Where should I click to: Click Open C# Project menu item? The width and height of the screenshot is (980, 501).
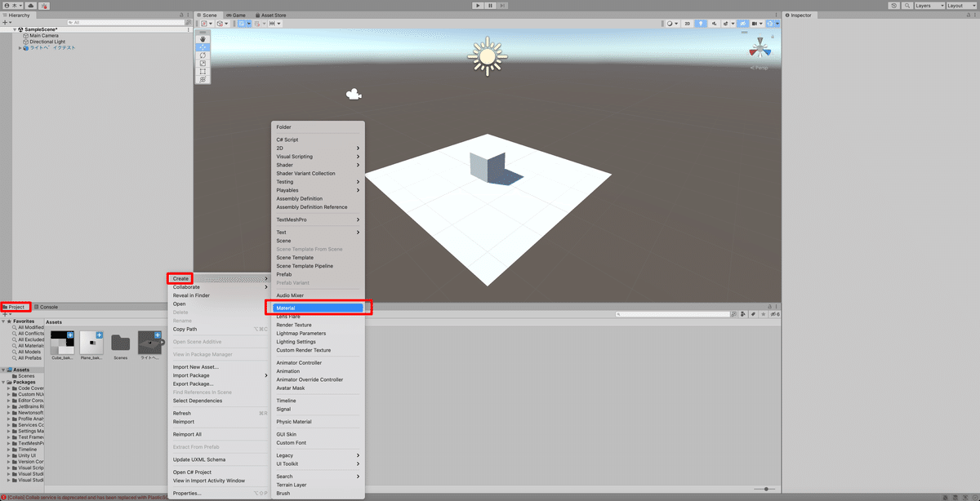point(219,472)
